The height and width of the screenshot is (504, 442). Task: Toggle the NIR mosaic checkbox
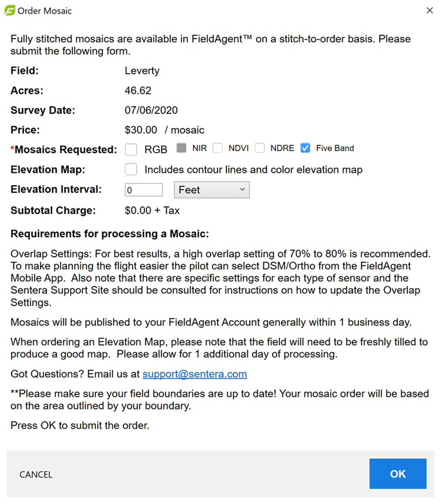(x=181, y=148)
